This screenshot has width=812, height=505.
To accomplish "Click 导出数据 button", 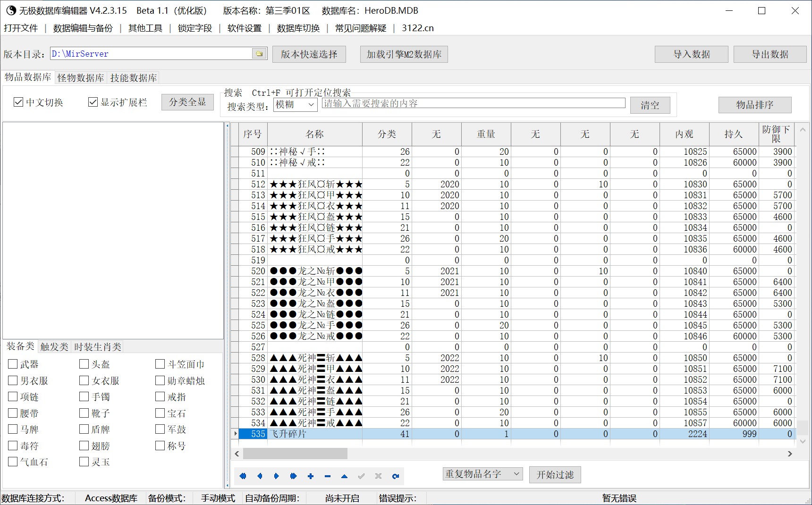I will tap(770, 54).
